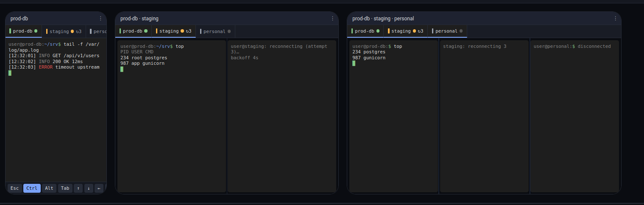Toggle the Alt modifier key
The image size is (644, 205).
(49, 188)
